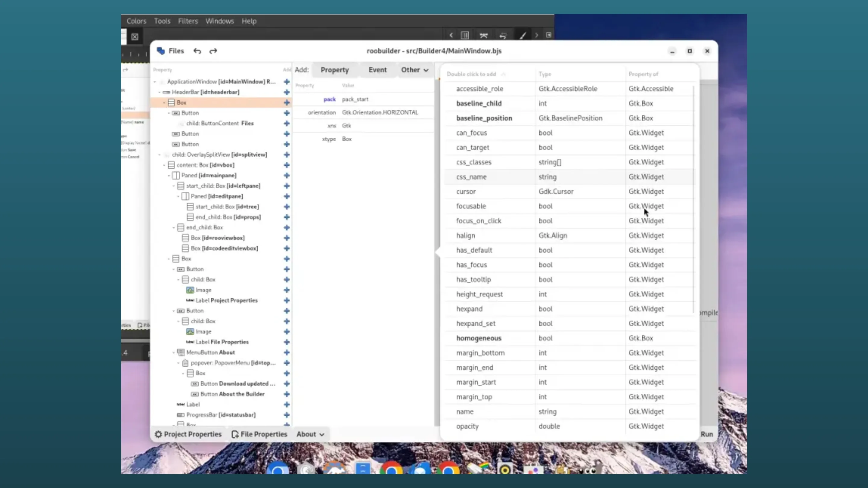The height and width of the screenshot is (488, 868).
Task: Click the Event add button
Action: (x=377, y=70)
